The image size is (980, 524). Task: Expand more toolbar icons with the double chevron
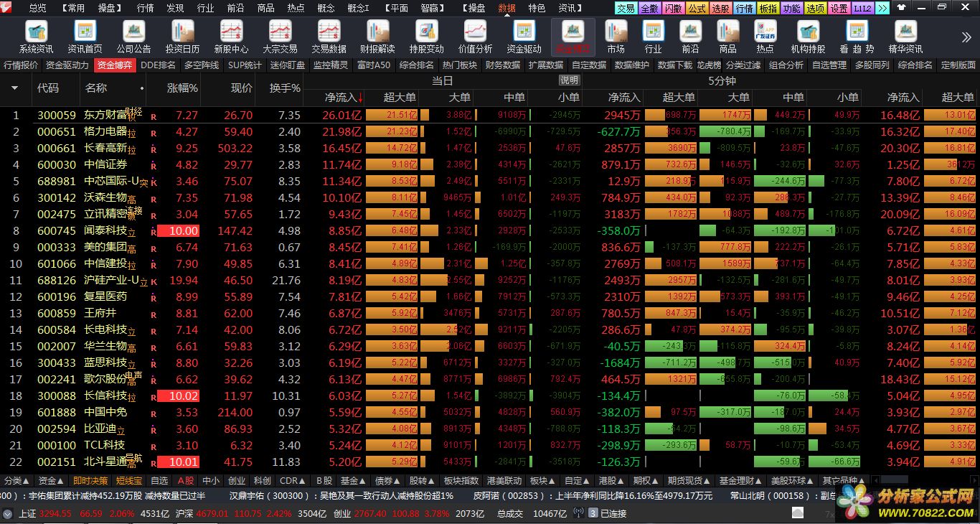966,37
